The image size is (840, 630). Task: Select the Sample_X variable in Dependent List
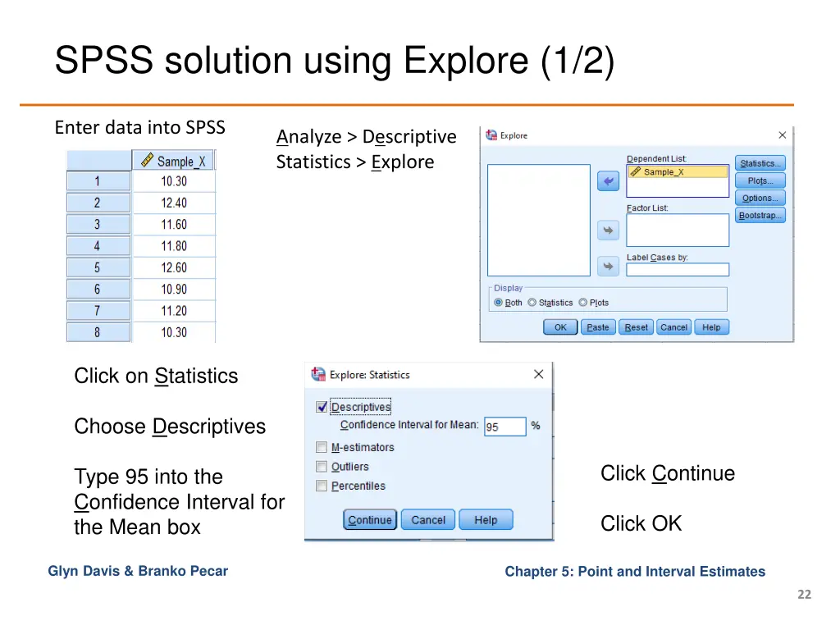click(678, 172)
